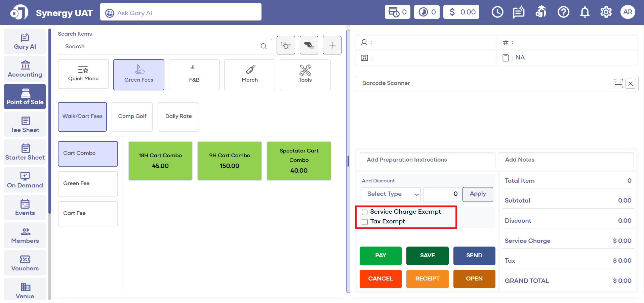Check the Tax Exempt checkbox

tap(365, 222)
